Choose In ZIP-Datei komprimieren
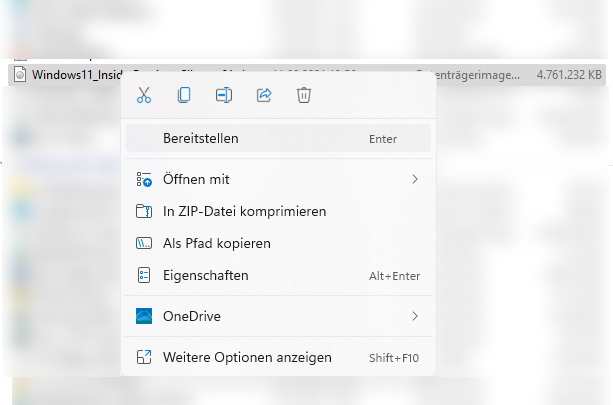 click(x=244, y=212)
